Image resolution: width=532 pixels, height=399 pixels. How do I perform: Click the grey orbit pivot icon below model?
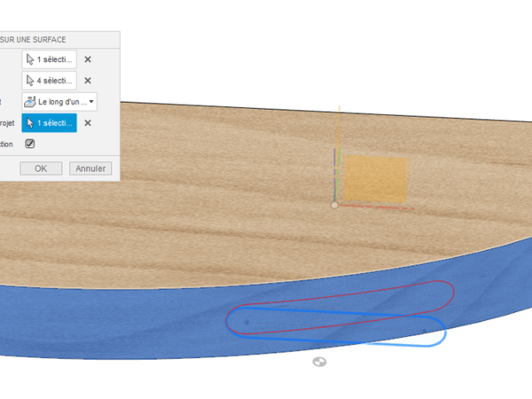point(319,362)
